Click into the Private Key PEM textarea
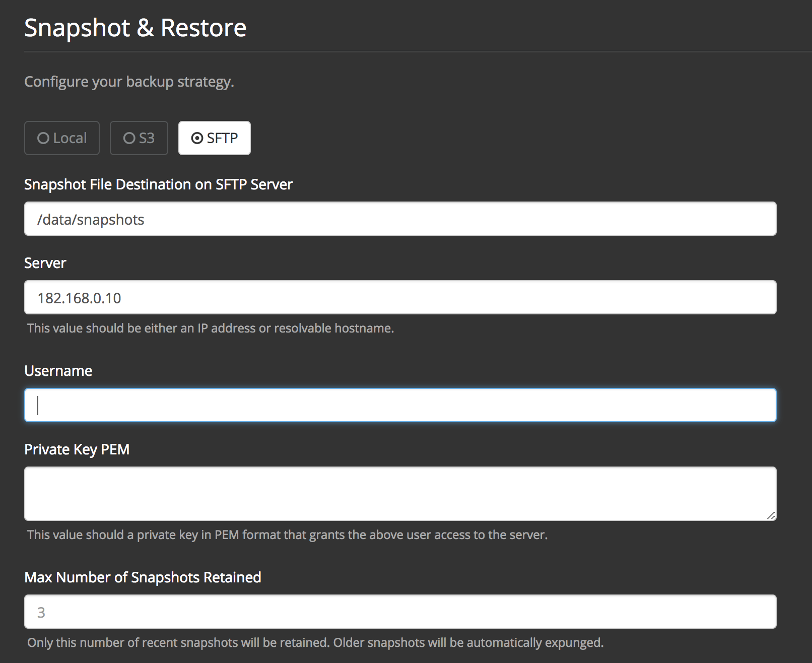The height and width of the screenshot is (663, 812). pos(400,494)
